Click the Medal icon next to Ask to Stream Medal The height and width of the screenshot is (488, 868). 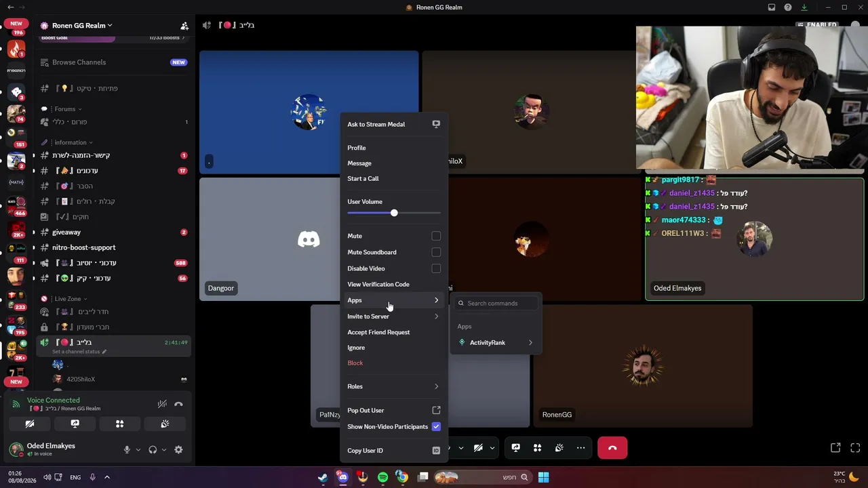(x=436, y=124)
